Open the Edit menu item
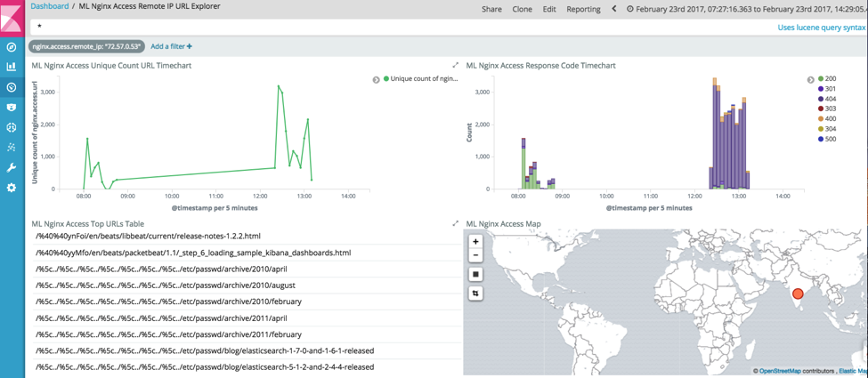 549,9
